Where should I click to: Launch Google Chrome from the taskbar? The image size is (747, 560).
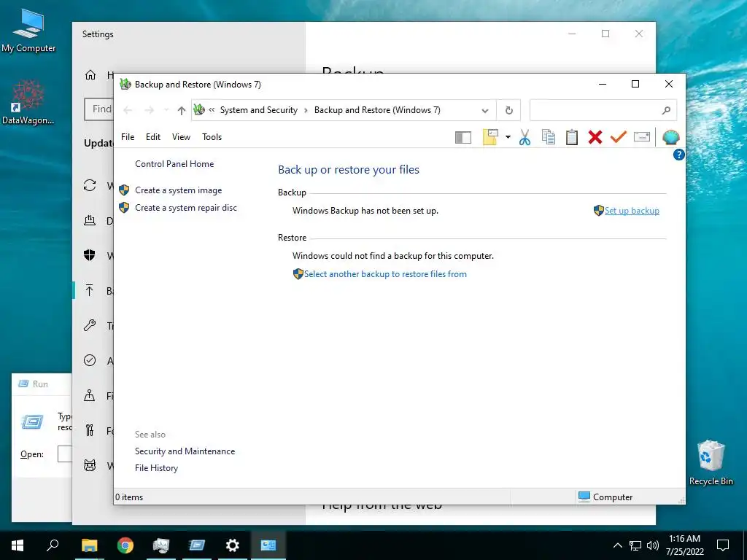coord(125,545)
